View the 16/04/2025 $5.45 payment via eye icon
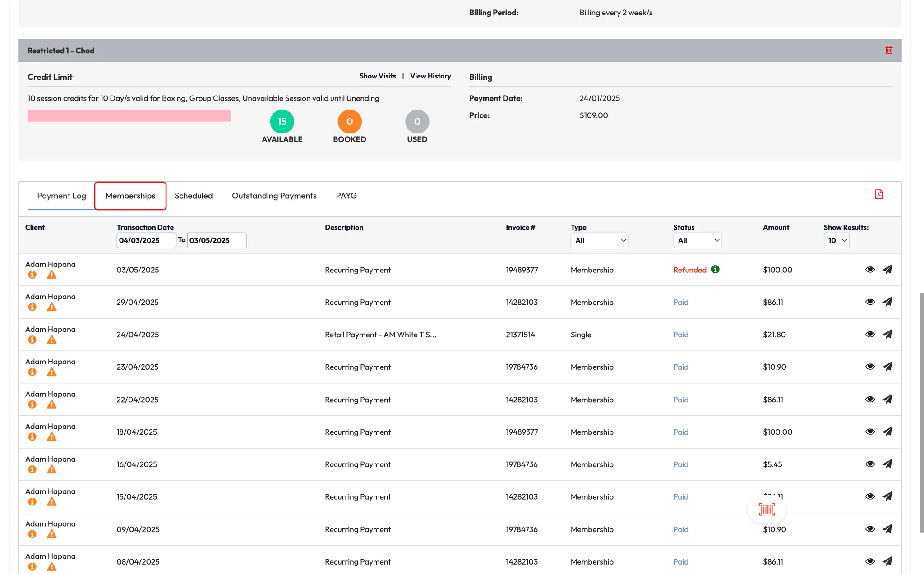This screenshot has height=574, width=924. (870, 464)
